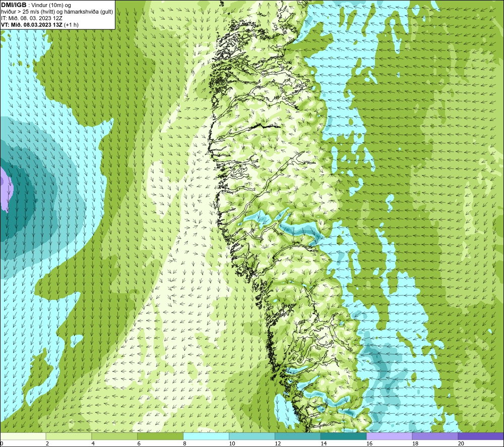Click the scale label '12'
Viewport: 504px width, 447px height.
pyautogui.click(x=278, y=443)
